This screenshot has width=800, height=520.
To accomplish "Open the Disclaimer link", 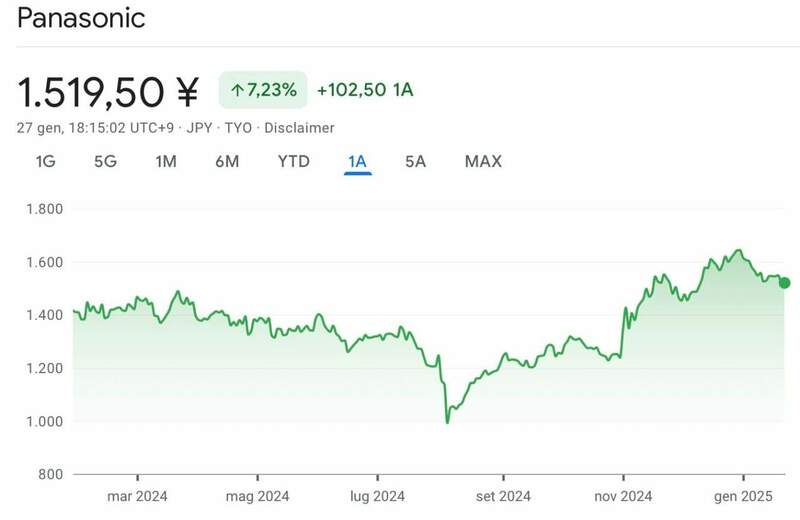I will (x=301, y=128).
